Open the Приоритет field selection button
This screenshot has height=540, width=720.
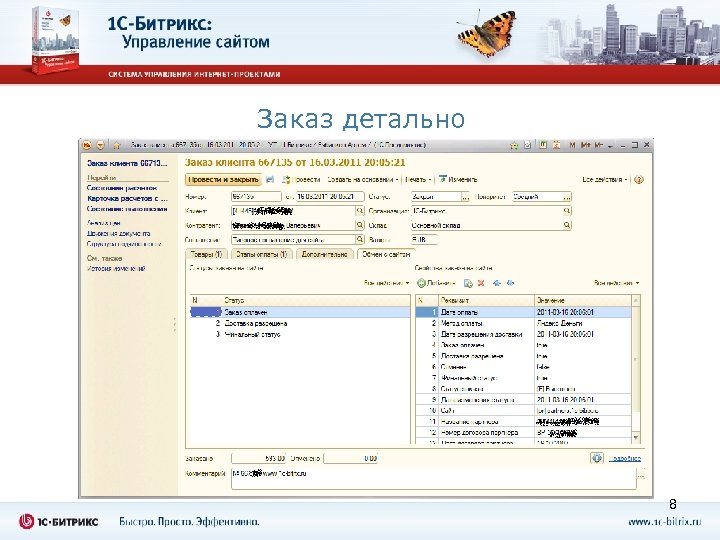567,197
